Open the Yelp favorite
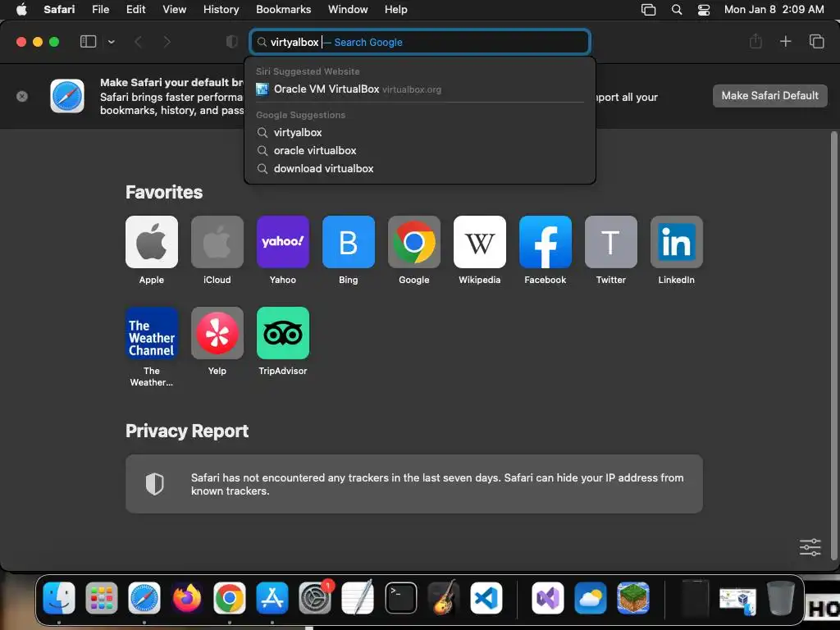Viewport: 840px width, 630px height. 217,333
